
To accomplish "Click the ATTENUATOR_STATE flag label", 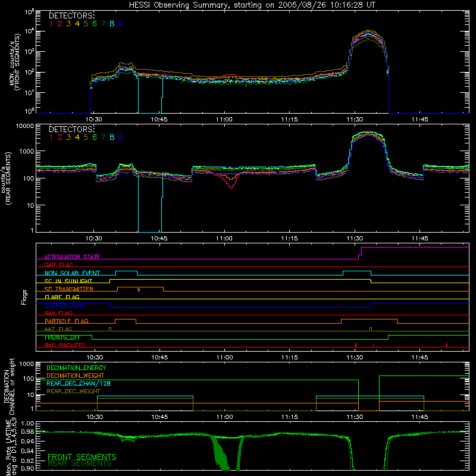I will point(72,257).
